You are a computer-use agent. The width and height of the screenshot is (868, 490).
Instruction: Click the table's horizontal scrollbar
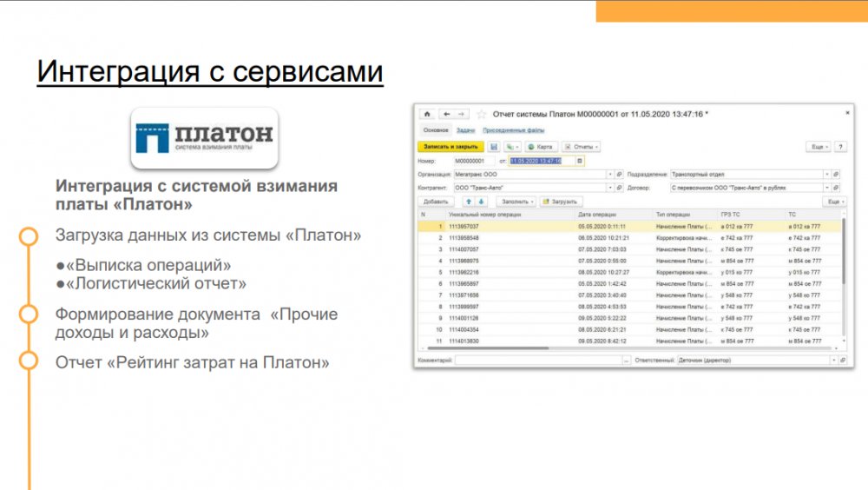click(495, 348)
